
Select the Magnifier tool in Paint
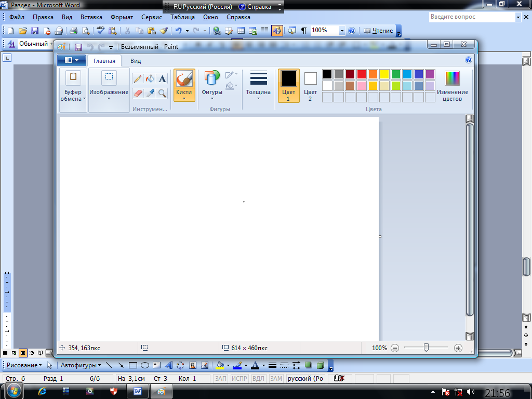tap(162, 93)
